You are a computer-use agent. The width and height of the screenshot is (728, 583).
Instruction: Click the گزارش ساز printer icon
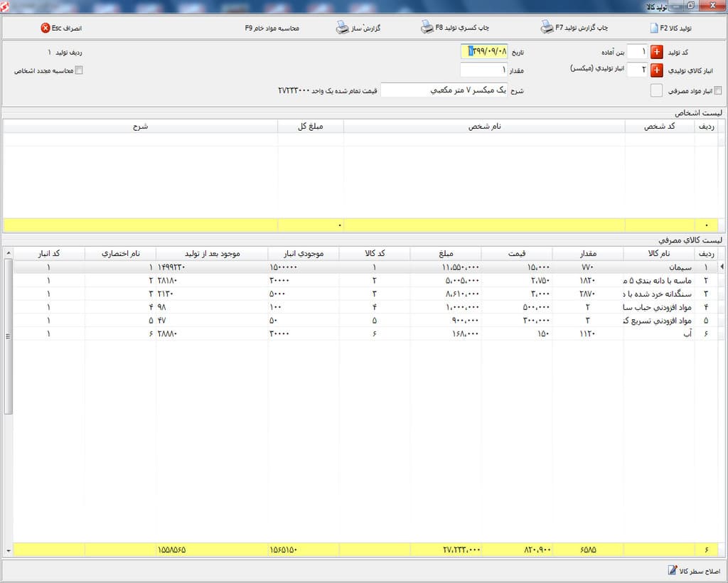click(342, 28)
